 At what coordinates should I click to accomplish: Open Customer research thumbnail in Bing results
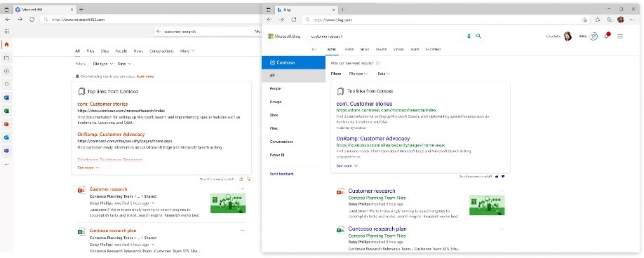[x=487, y=205]
